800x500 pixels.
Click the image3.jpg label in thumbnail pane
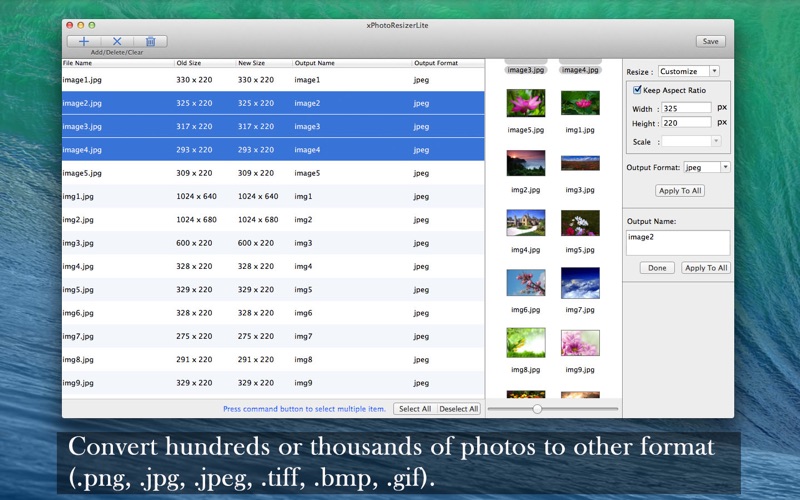pos(526,70)
